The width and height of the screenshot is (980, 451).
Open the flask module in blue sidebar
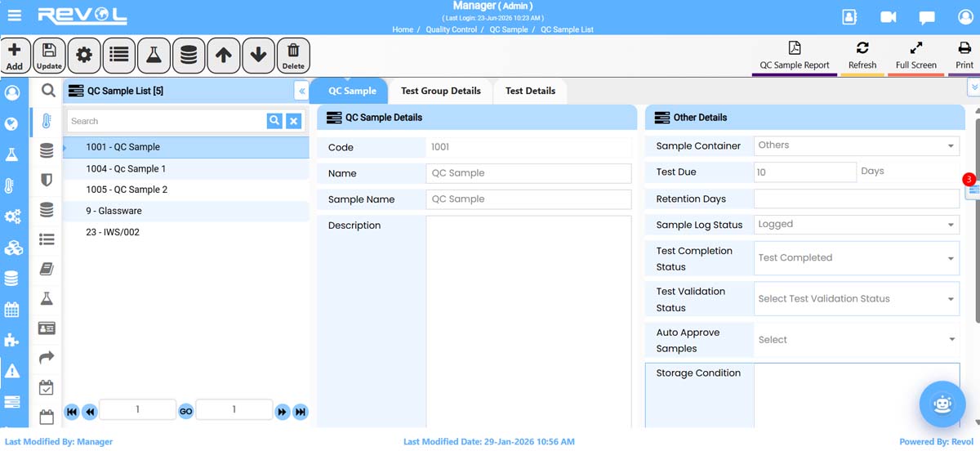[x=12, y=155]
